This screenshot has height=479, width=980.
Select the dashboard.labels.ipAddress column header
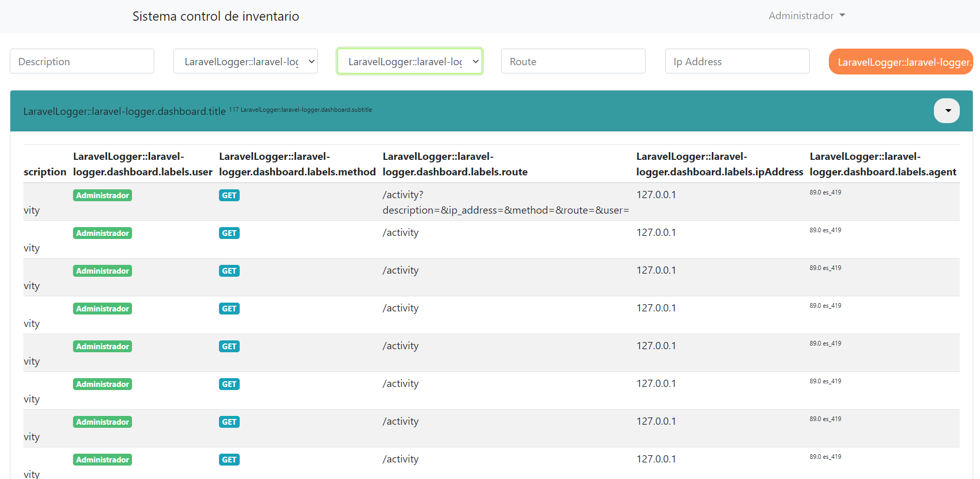(x=719, y=164)
